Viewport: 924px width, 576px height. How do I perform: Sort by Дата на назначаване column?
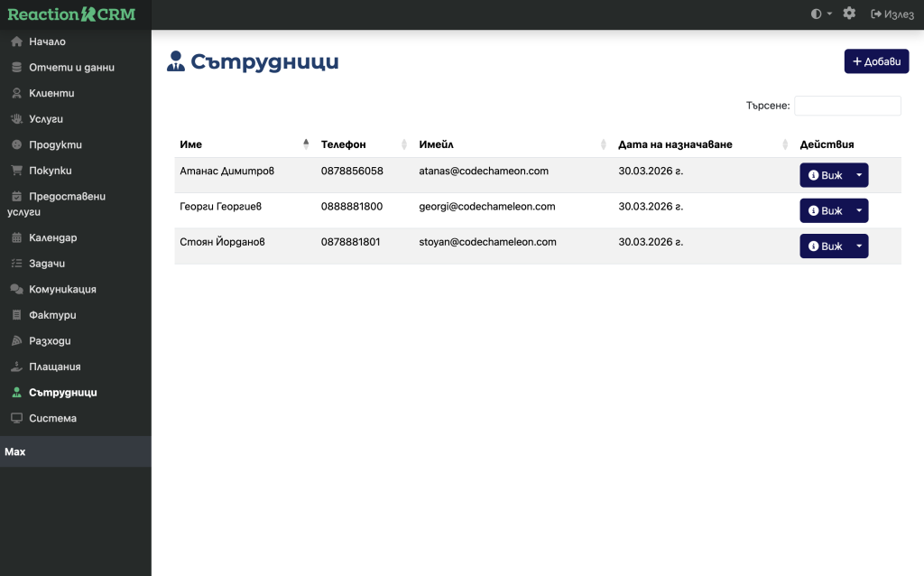pos(700,144)
